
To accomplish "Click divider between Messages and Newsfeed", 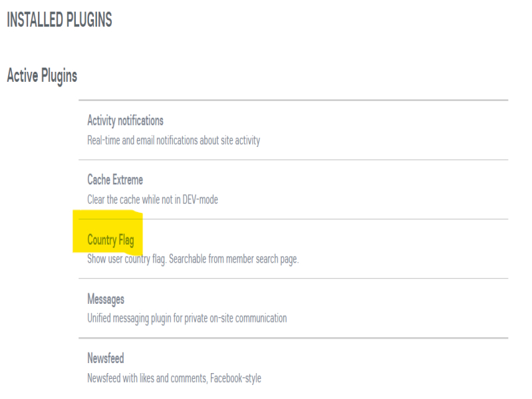I will [x=293, y=338].
